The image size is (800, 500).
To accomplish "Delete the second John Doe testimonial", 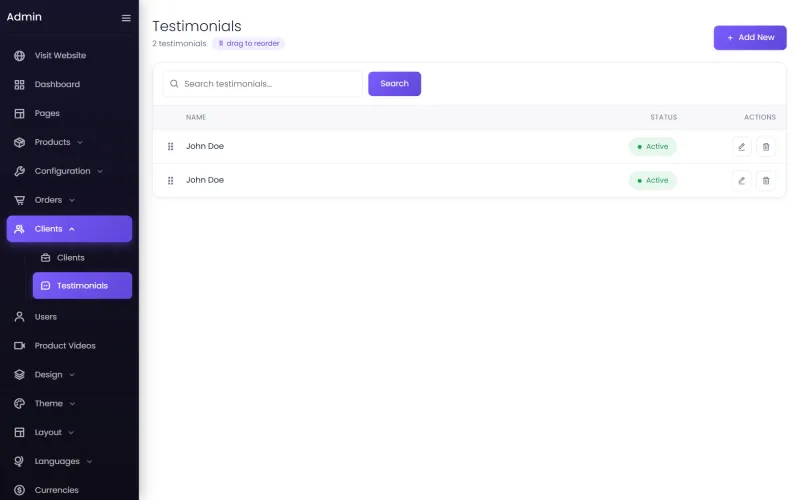I will [x=766, y=181].
